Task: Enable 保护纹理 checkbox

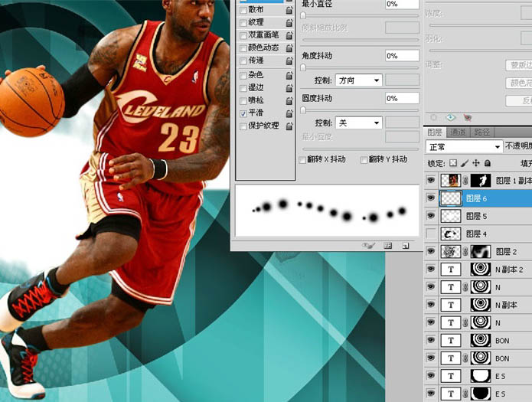Action: pos(243,126)
